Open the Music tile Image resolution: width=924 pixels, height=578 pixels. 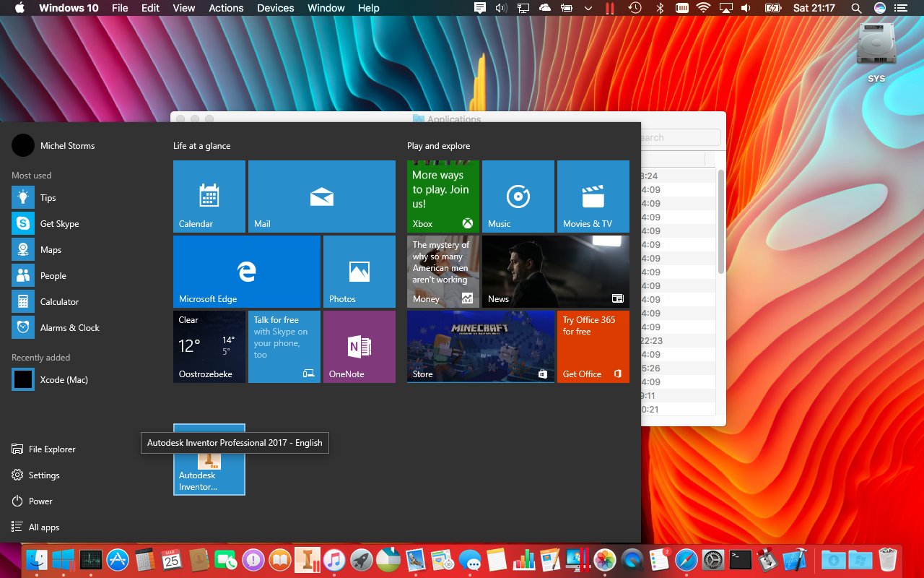point(518,197)
